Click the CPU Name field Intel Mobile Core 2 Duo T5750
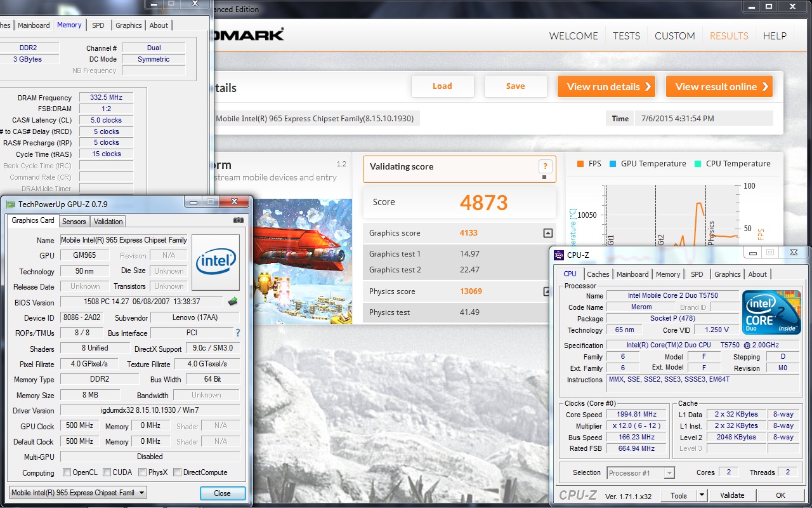Screen dimensions: 812x508 [x=672, y=296]
